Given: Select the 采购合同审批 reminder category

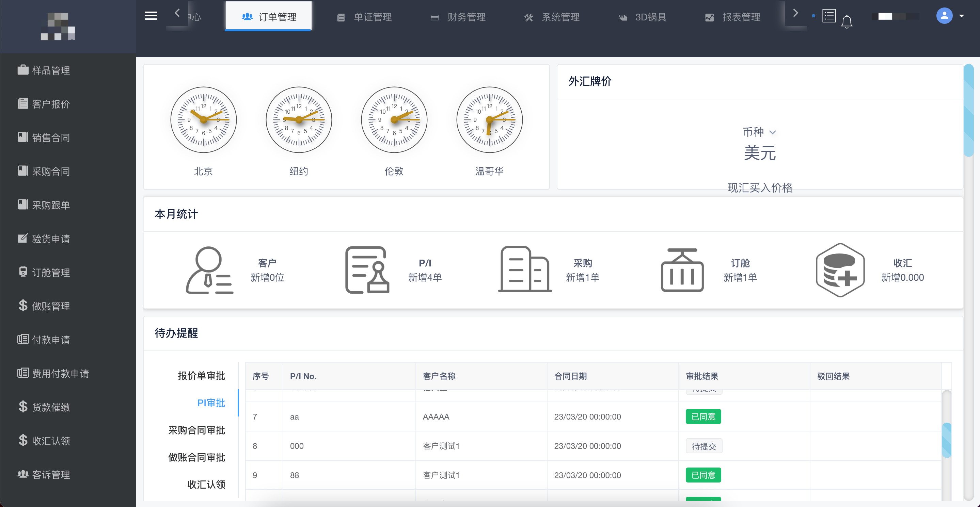Looking at the screenshot, I should [x=197, y=430].
